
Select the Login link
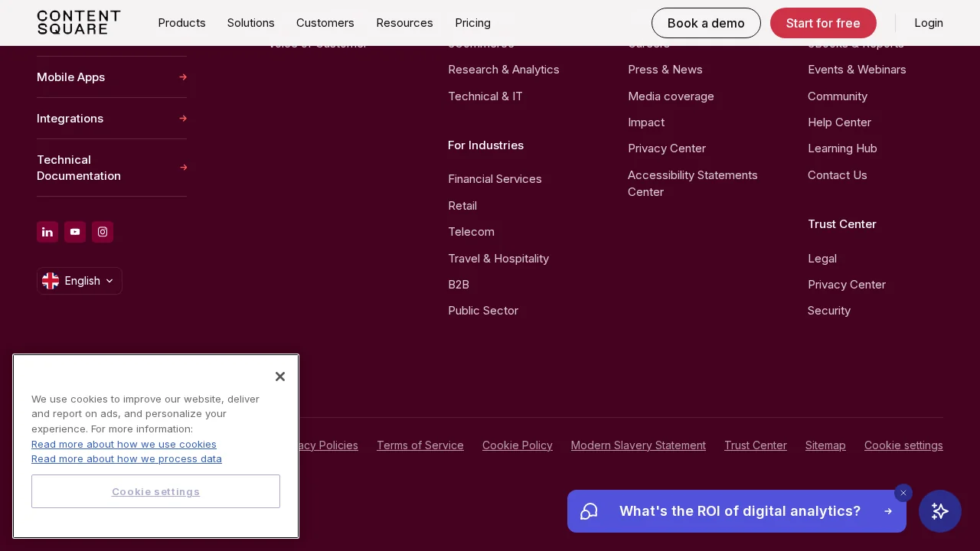(929, 23)
